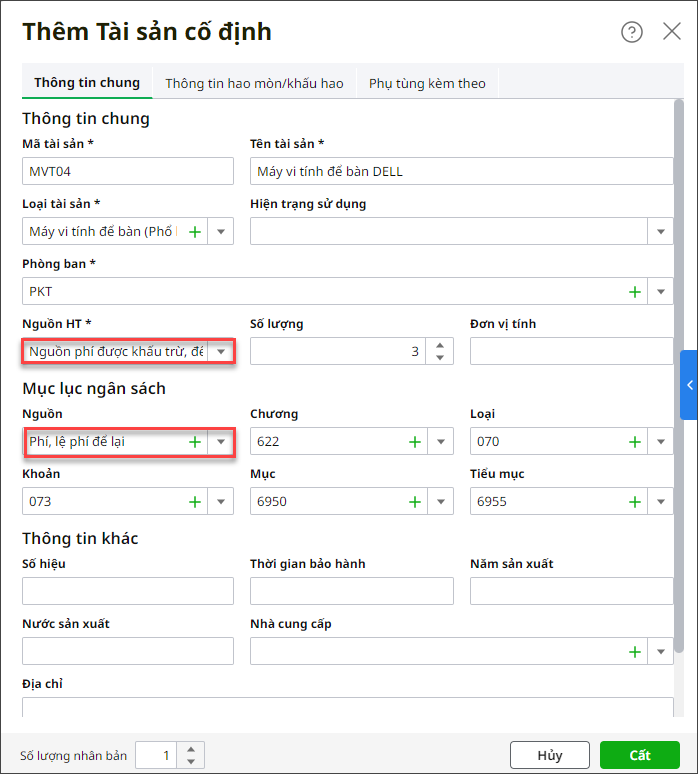The width and height of the screenshot is (698, 774).
Task: Open Phụ tùng kèm theo tab
Action: [x=427, y=84]
